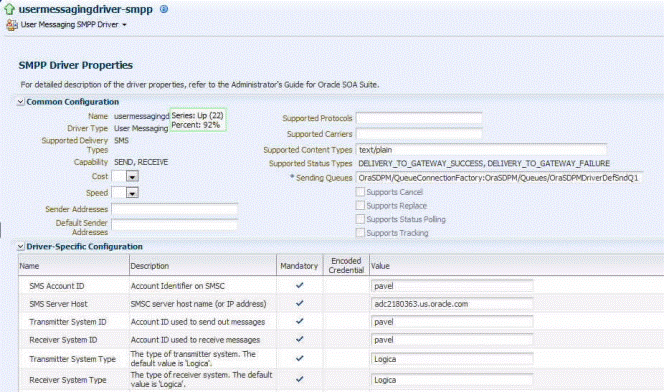This screenshot has height=392, width=664.
Task: Click the mandatory checkmark for SMS Server Host
Action: pyautogui.click(x=299, y=303)
